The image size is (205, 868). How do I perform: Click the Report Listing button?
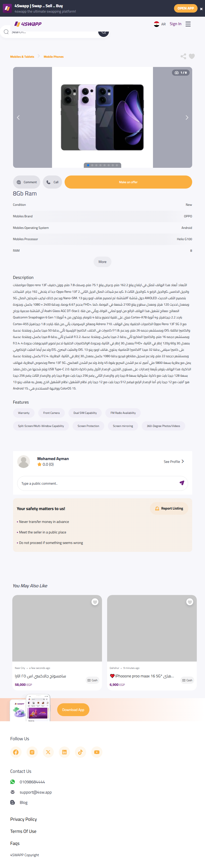(169, 509)
